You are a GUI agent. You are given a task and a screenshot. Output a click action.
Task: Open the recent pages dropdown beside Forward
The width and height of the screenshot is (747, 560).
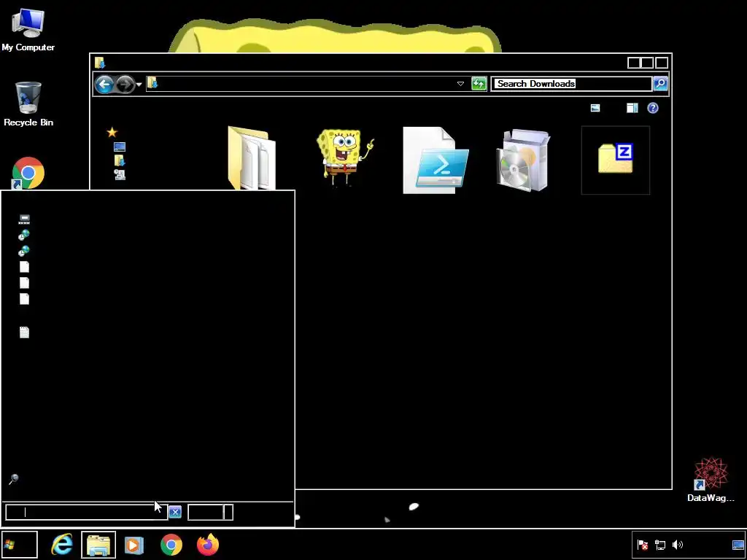tap(139, 85)
